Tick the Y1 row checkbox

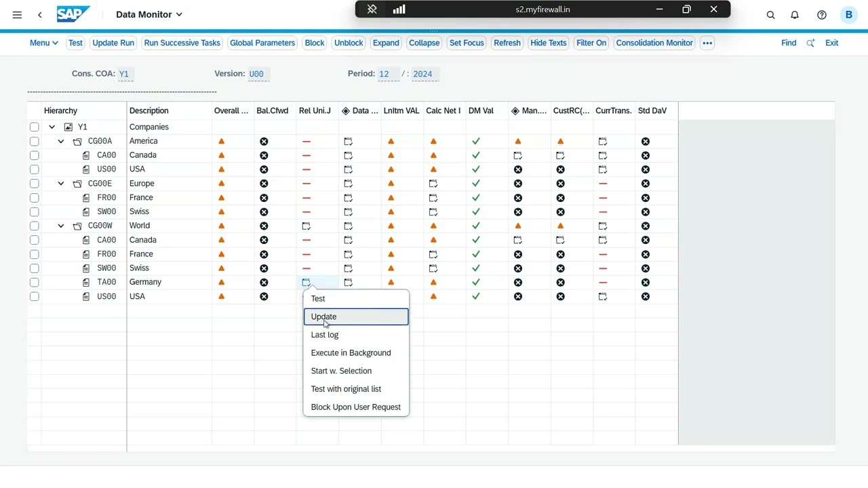(35, 127)
